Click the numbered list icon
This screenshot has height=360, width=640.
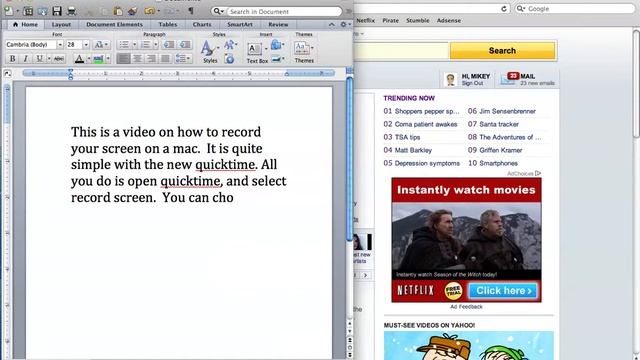[x=145, y=44]
